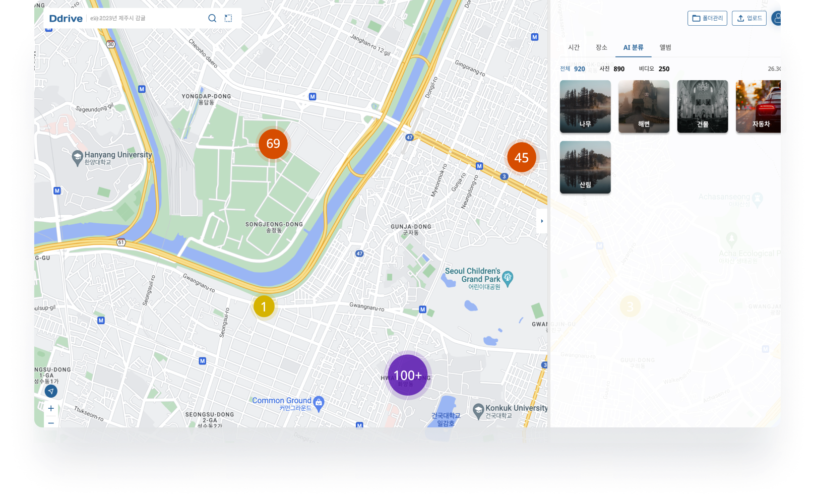
Task: Zoom in with the map plus button
Action: coord(51,408)
